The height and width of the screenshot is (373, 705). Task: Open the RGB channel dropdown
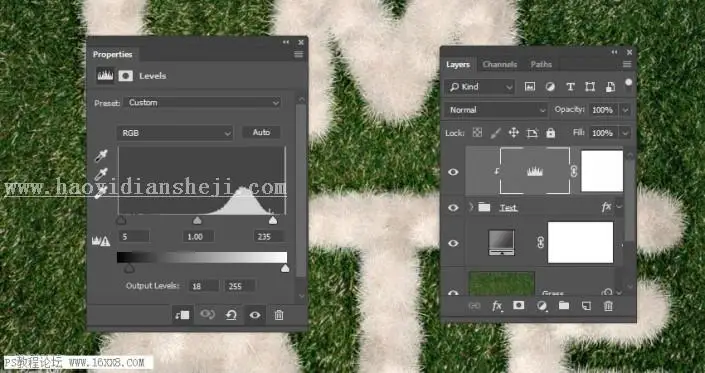click(175, 133)
